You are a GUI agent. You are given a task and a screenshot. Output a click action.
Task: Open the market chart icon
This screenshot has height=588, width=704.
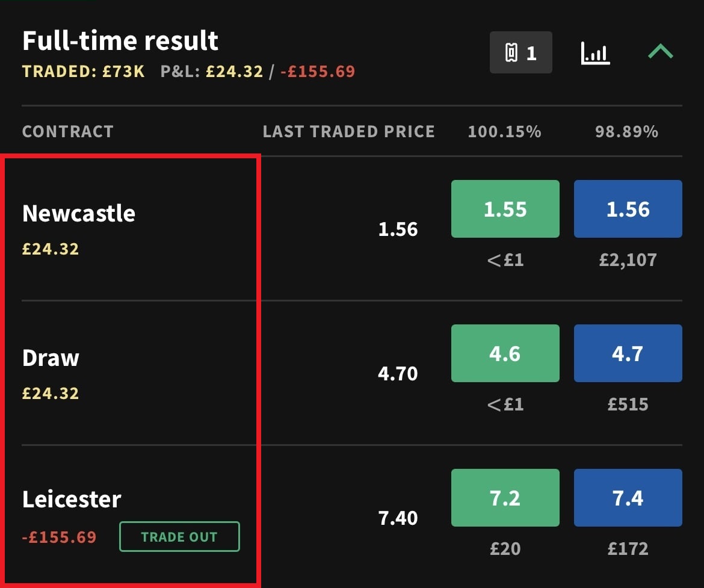pos(595,53)
